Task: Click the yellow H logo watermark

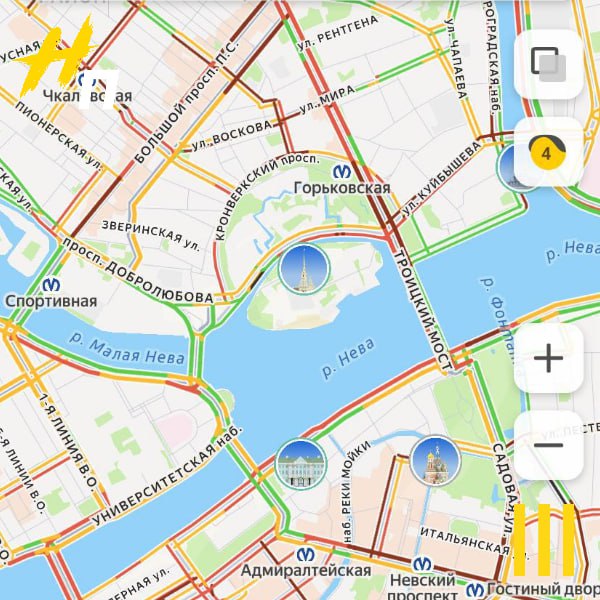Action: [x=57, y=55]
